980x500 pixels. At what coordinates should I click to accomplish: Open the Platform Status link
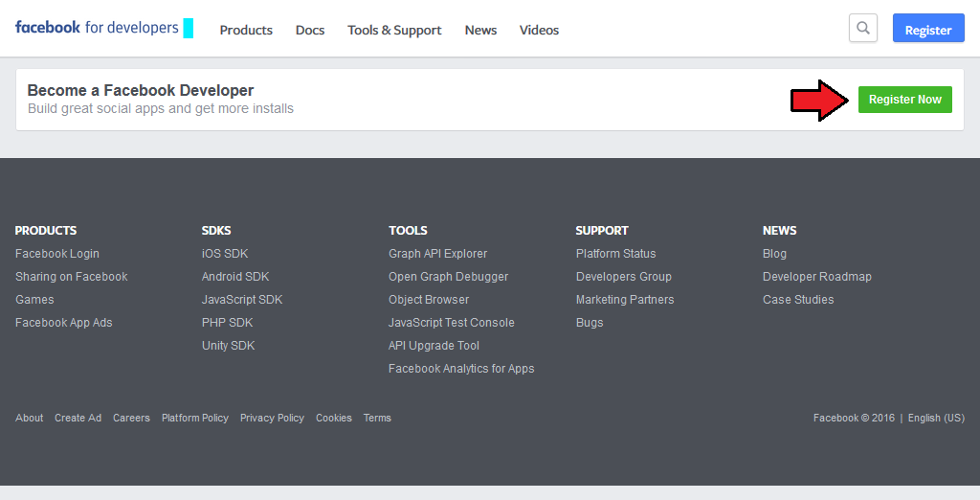click(x=615, y=254)
